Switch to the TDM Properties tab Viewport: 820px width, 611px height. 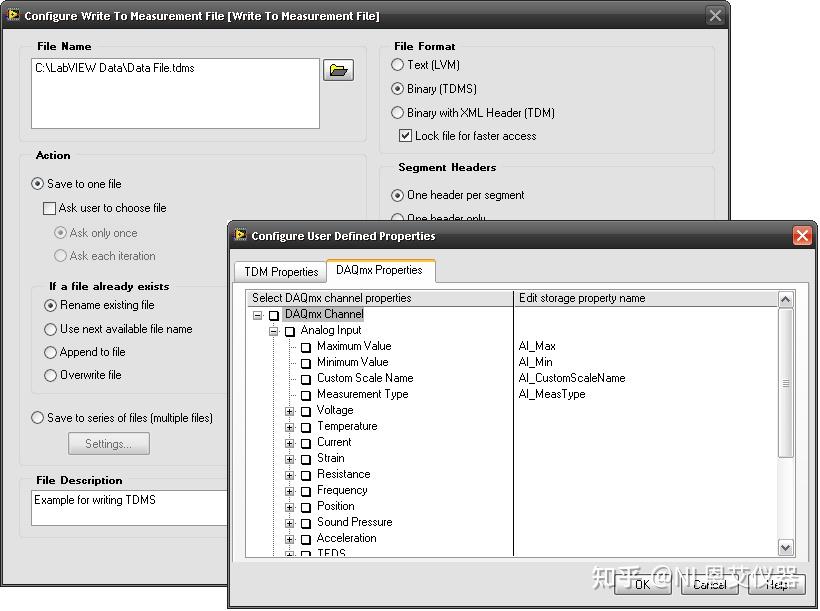[281, 272]
